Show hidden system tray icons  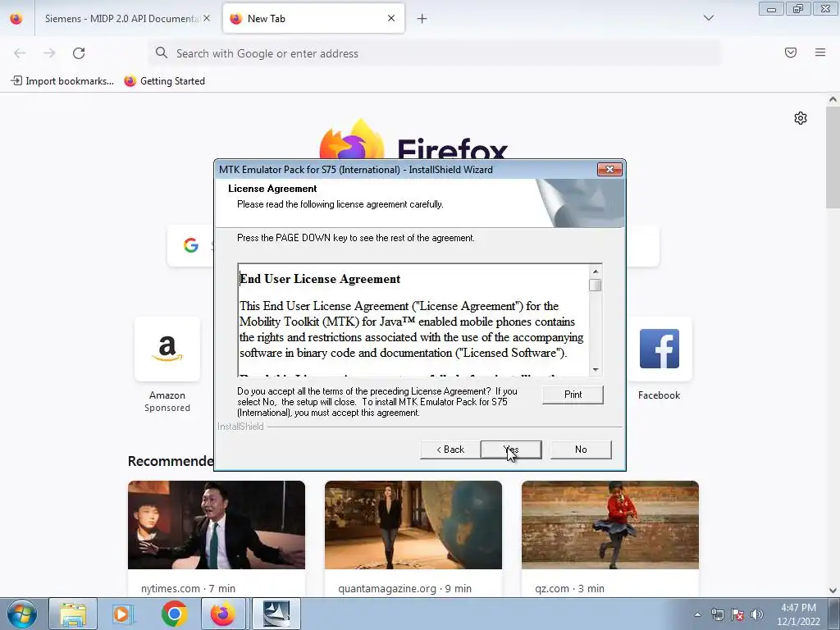tap(697, 614)
